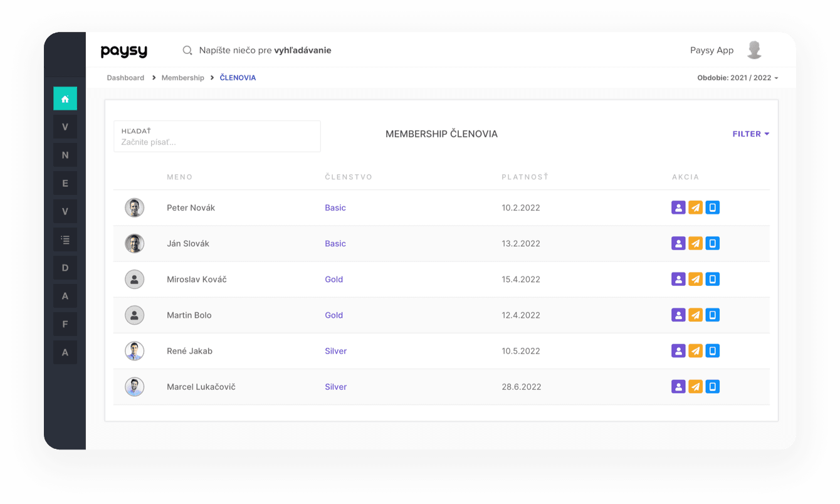This screenshot has height=504, width=840.
Task: Open the user avatar in the top right
Action: pyautogui.click(x=754, y=50)
